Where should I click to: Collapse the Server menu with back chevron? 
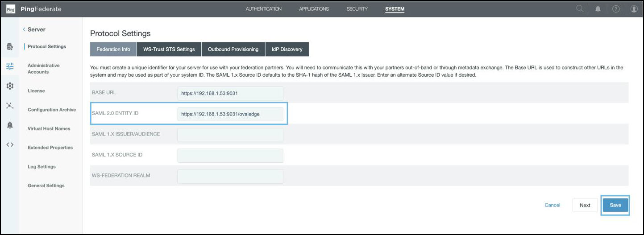point(24,29)
